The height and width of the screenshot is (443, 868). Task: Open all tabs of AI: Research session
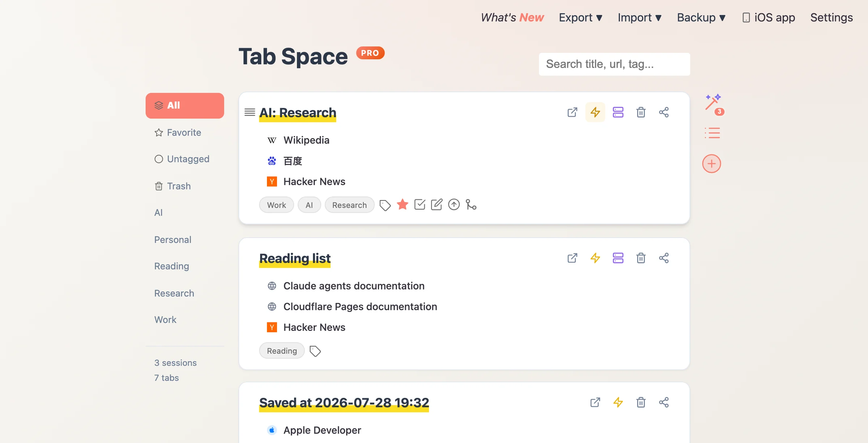[572, 112]
